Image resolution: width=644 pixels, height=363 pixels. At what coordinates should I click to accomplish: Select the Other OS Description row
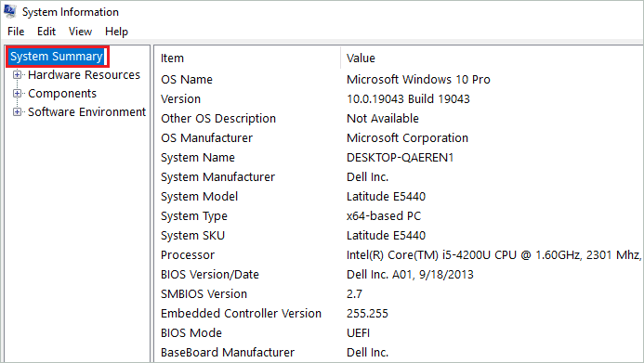pos(218,118)
